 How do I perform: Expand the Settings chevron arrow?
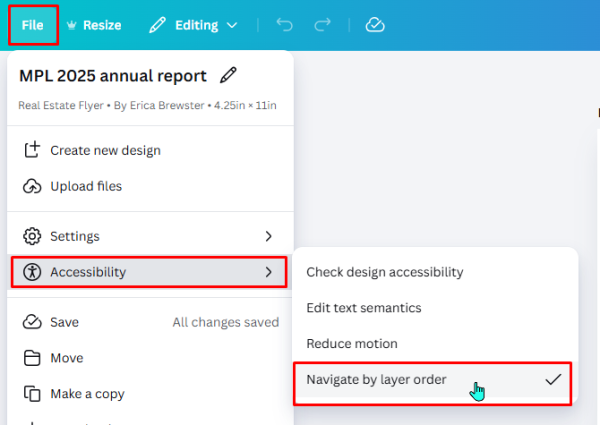click(269, 236)
